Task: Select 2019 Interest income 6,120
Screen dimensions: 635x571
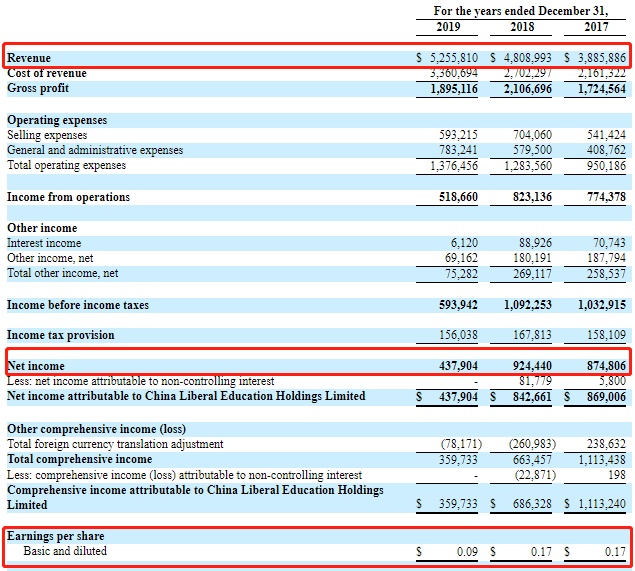Action: (464, 243)
